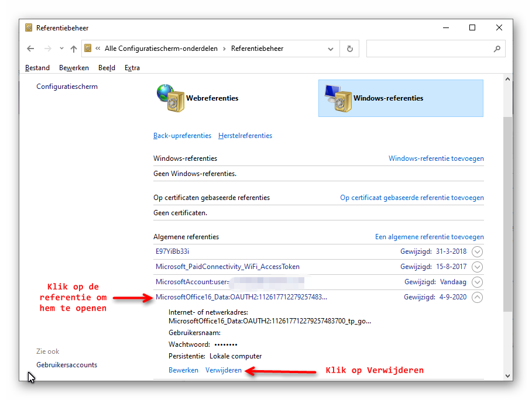This screenshot has width=532, height=400.
Task: Click the Verwijderen link
Action: coord(224,370)
